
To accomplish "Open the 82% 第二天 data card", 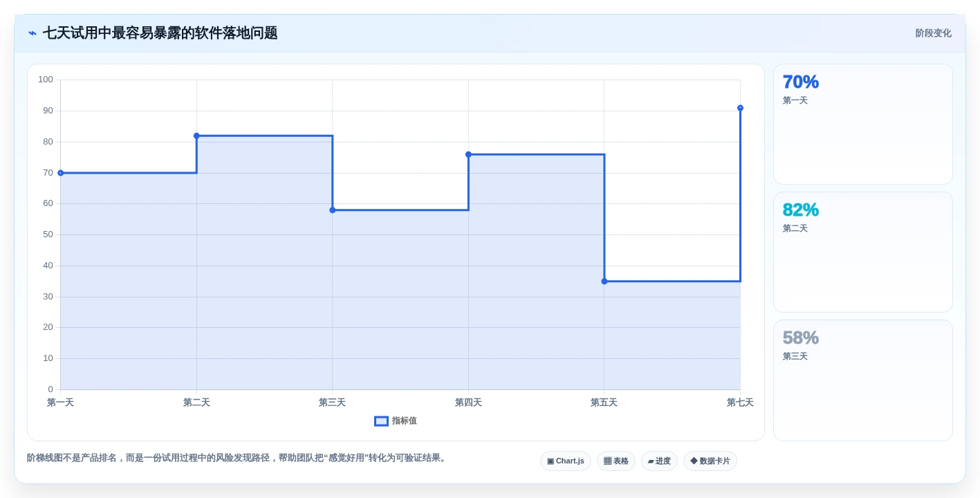I will [863, 252].
